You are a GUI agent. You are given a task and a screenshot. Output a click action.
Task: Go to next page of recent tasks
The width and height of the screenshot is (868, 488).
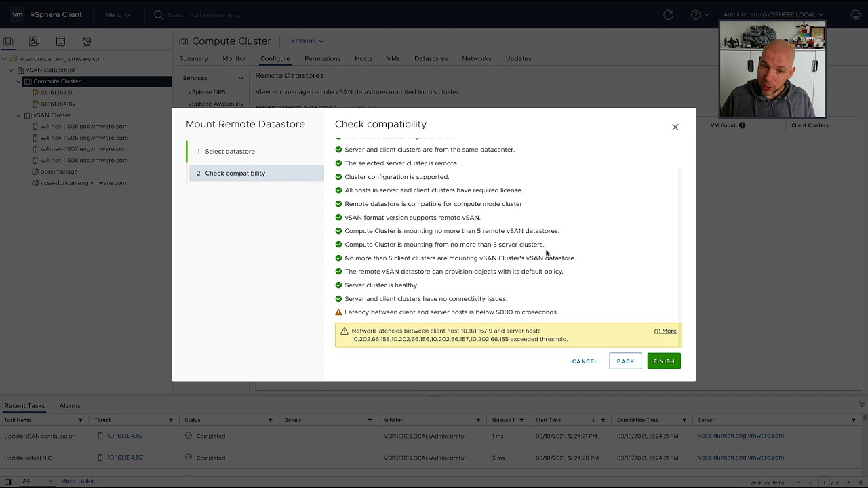tap(848, 482)
